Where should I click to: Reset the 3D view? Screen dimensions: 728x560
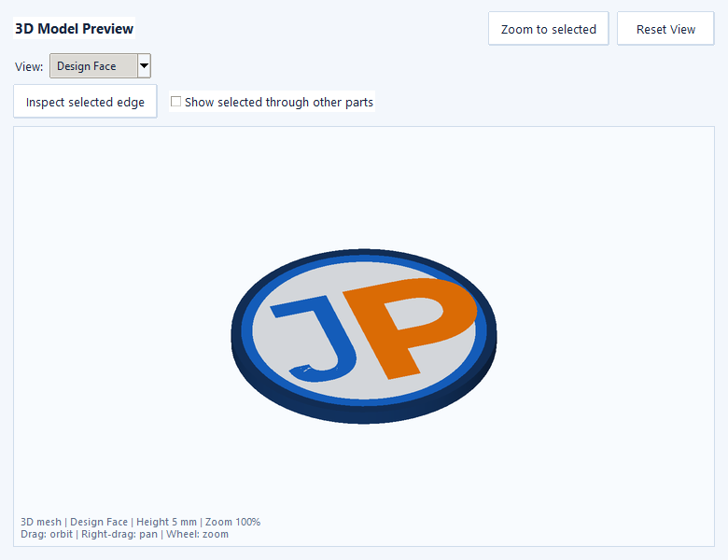tap(665, 29)
